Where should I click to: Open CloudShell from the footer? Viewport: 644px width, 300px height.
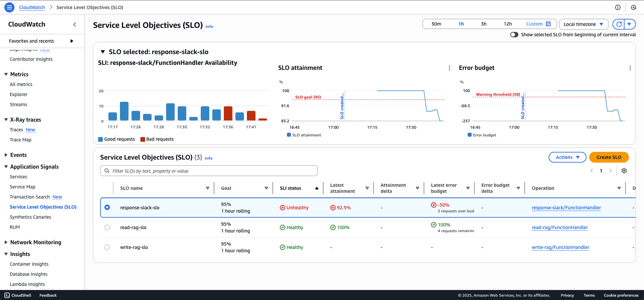18,295
